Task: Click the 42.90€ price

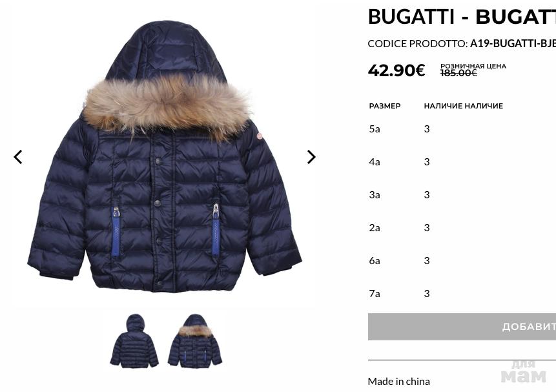Action: click(x=396, y=70)
